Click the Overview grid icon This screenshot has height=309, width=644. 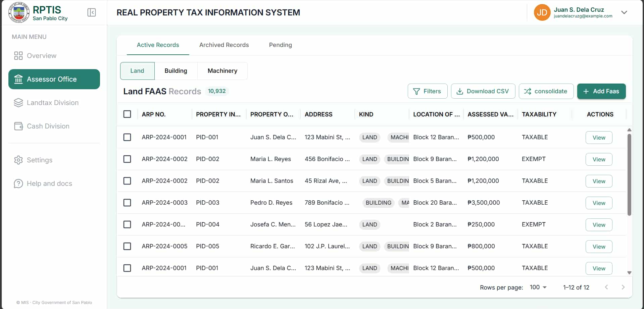click(18, 56)
